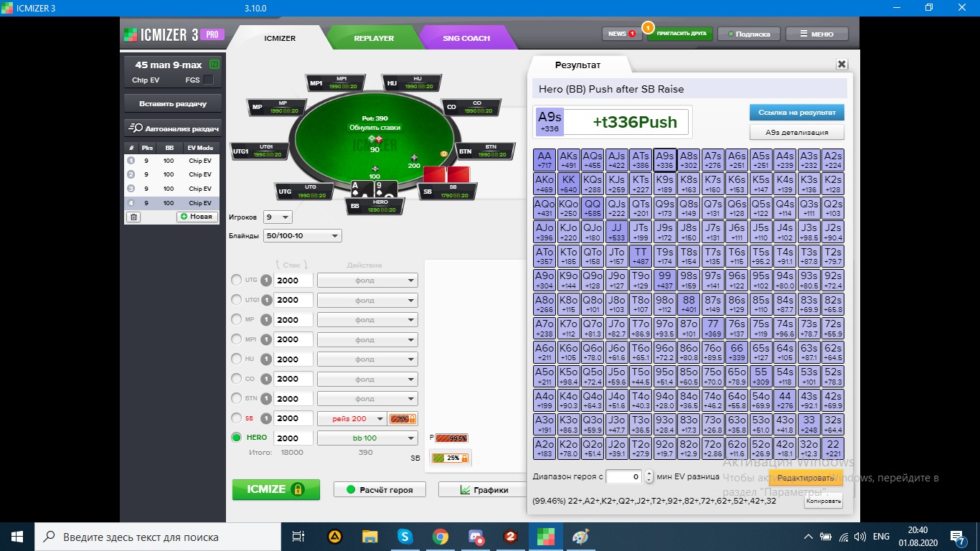Click Расчёт героя button
Image resolution: width=980 pixels, height=551 pixels.
[380, 490]
